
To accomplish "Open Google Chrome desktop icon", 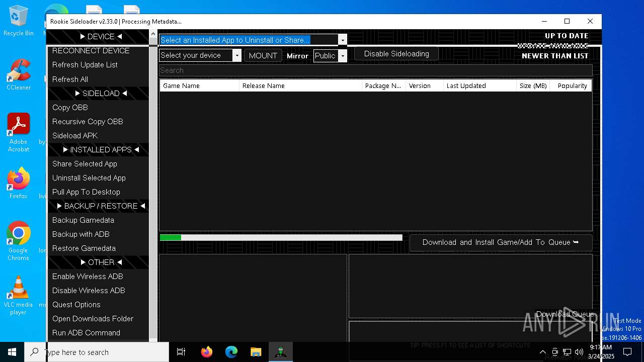I will pyautogui.click(x=18, y=241).
